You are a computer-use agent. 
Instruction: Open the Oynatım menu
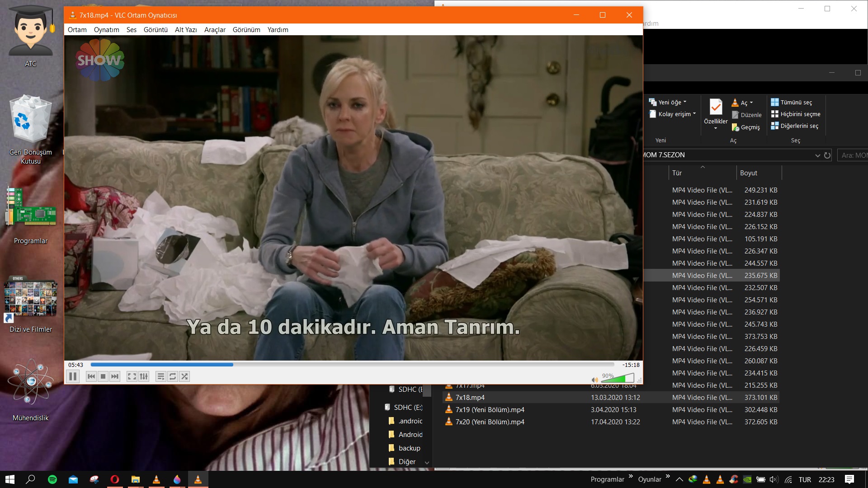106,30
